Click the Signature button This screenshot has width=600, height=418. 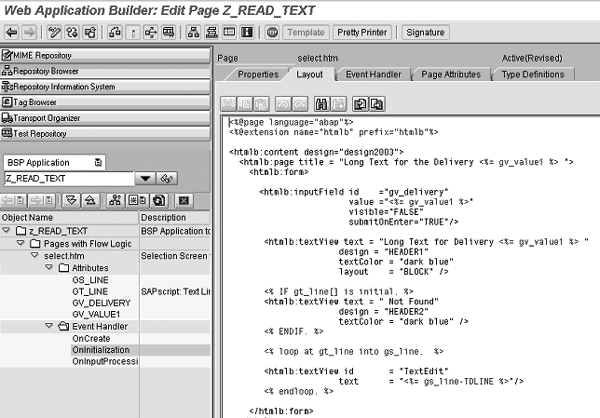pos(427,32)
